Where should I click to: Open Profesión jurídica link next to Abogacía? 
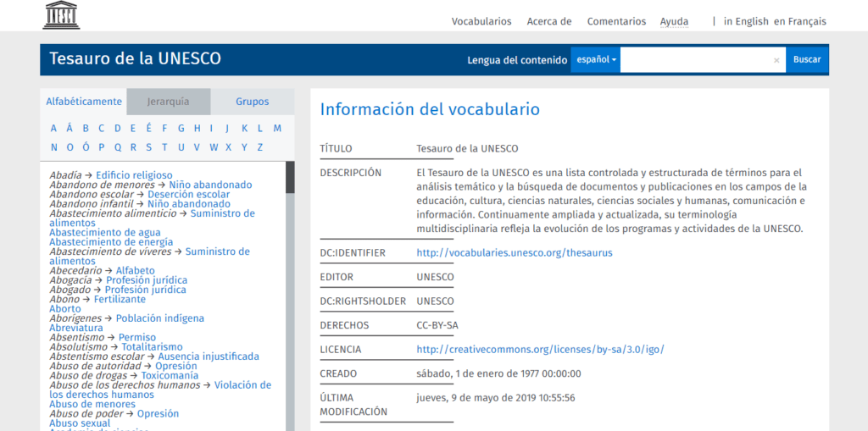147,280
